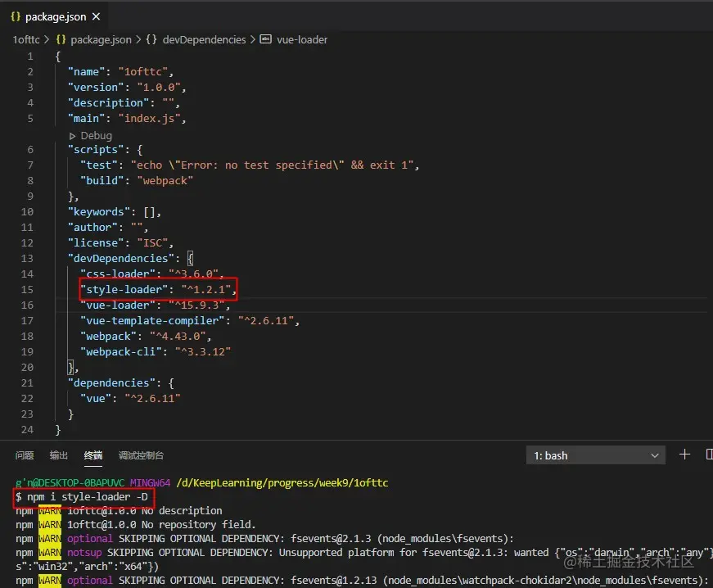The height and width of the screenshot is (588, 713).
Task: Click the "^2.6.11" value of vue on line 22
Action: tap(153, 399)
